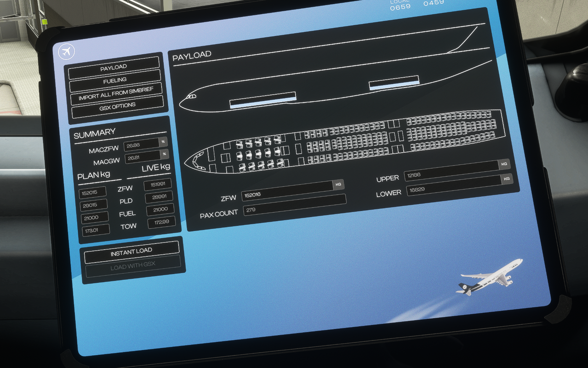Click the LIVE kg column label
The height and width of the screenshot is (368, 588).
click(156, 168)
